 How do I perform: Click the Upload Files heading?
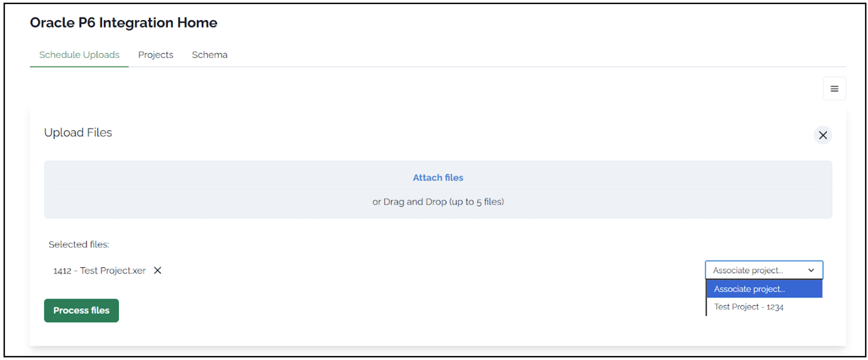pos(78,132)
